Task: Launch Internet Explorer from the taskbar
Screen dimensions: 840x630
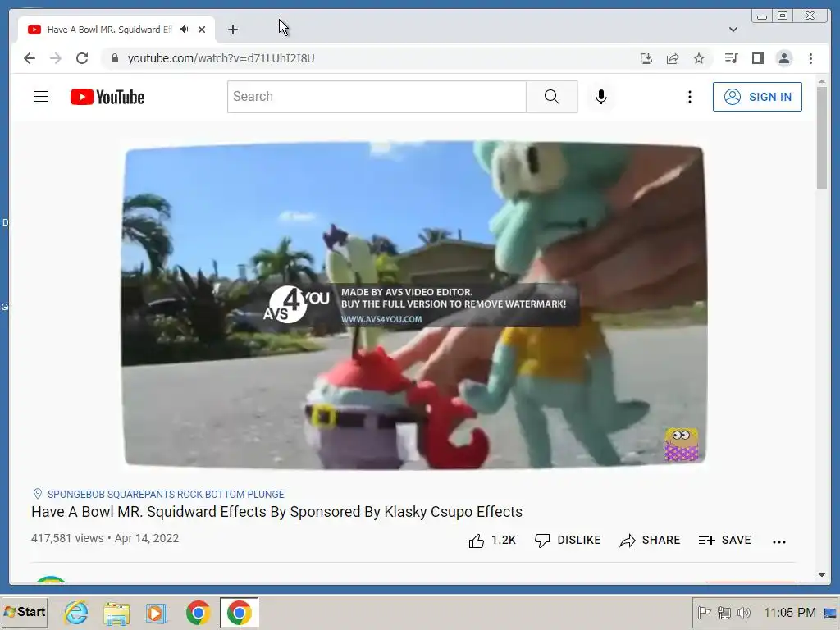Action: 76,612
